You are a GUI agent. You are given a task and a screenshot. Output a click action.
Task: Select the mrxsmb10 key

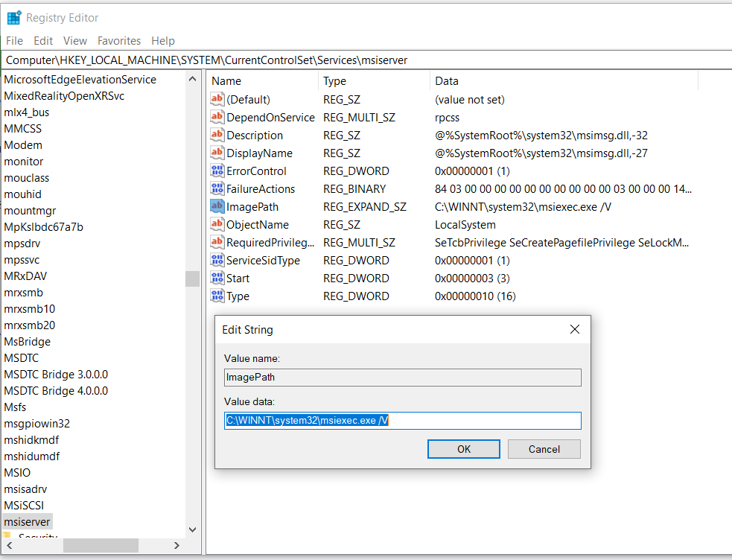29,309
